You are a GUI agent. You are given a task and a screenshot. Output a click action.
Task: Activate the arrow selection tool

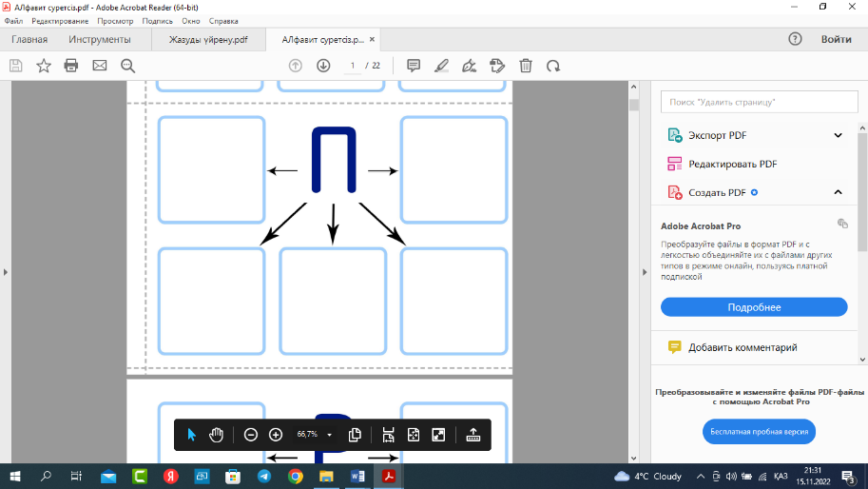pyautogui.click(x=191, y=435)
